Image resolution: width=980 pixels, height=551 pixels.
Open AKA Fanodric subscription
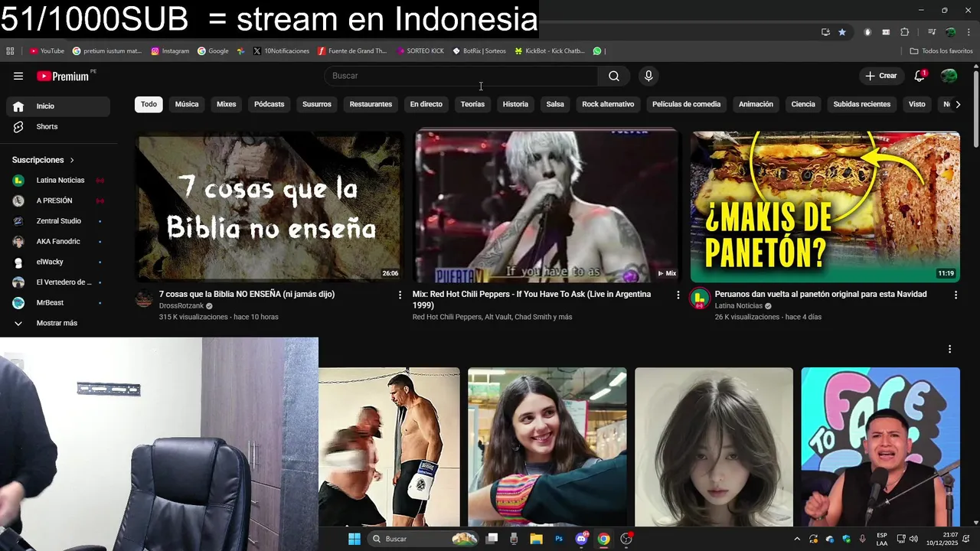[x=58, y=242]
